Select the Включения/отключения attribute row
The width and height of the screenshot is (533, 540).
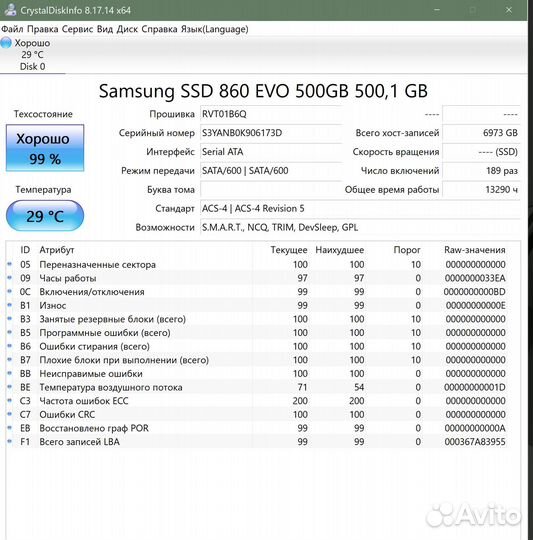[258, 292]
